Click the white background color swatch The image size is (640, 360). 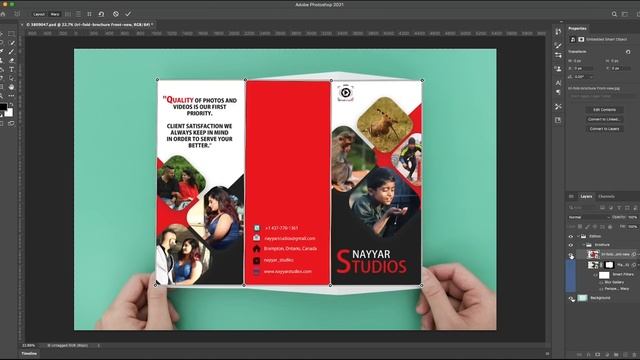pyautogui.click(x=9, y=112)
